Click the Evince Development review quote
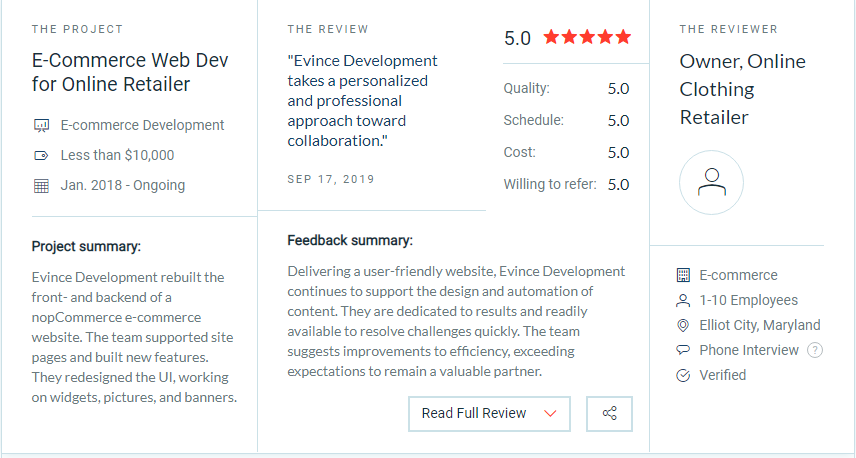Screen dimensions: 856x458 point(362,100)
